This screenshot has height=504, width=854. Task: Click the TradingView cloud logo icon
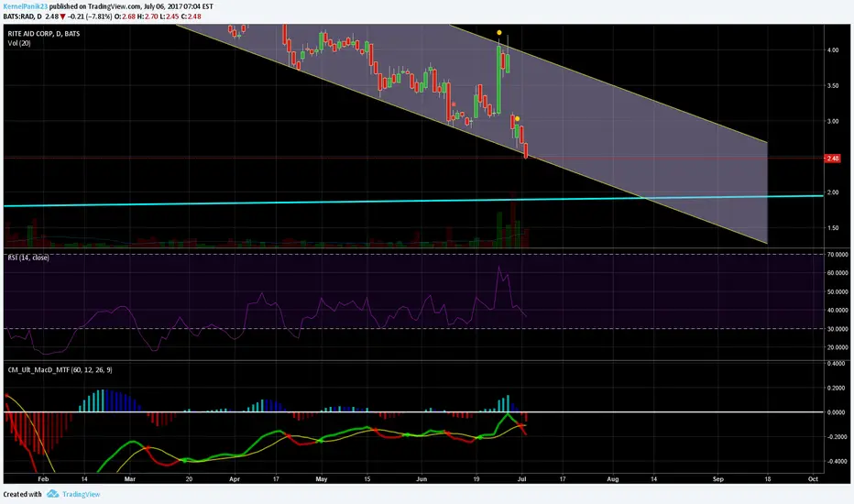pyautogui.click(x=52, y=494)
